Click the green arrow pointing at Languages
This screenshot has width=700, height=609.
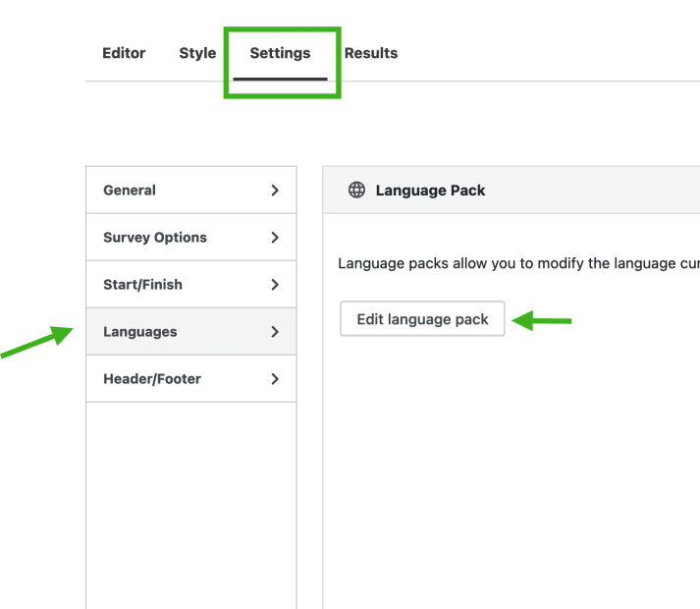39,345
